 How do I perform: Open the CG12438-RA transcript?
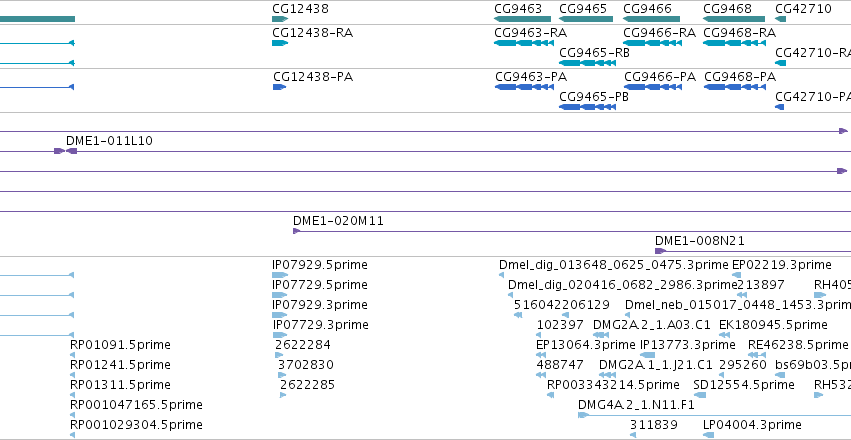pos(280,43)
